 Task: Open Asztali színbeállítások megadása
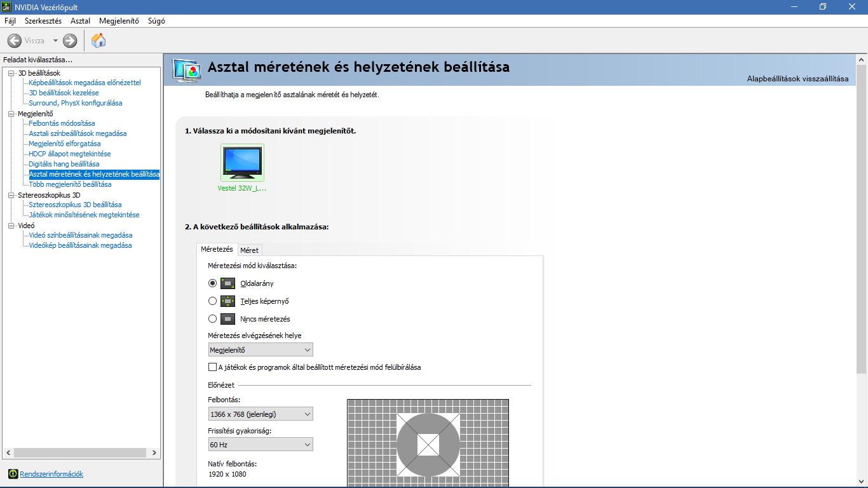[x=78, y=133]
